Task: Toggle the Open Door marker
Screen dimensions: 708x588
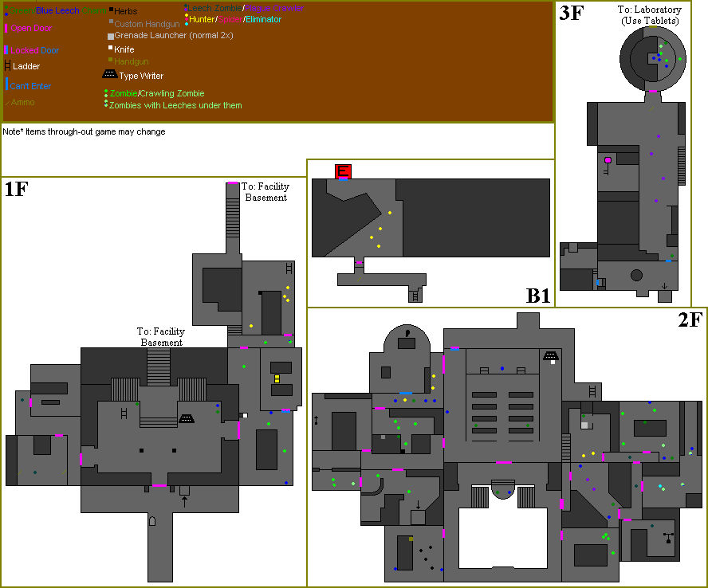Action: (8, 29)
